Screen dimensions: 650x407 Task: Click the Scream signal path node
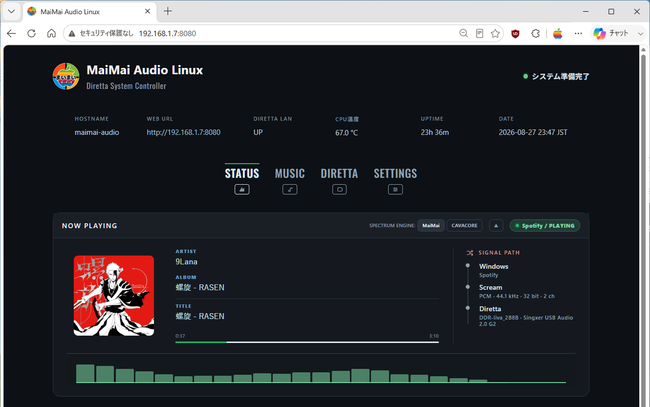click(x=491, y=287)
